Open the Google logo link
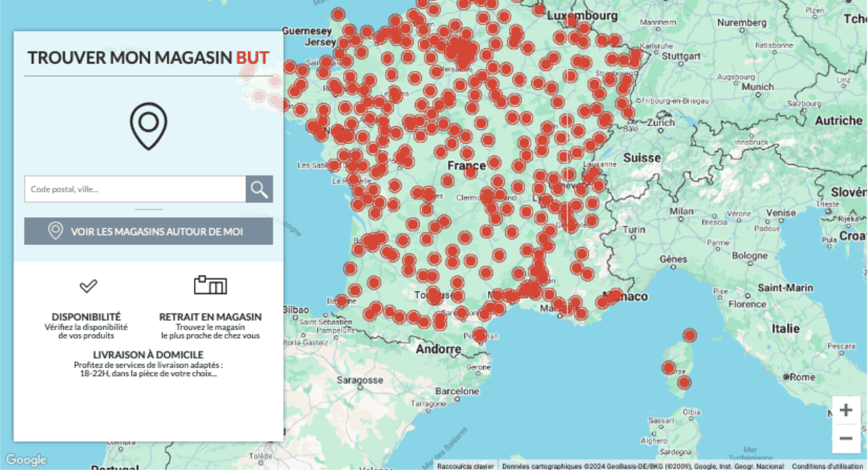The image size is (868, 470). click(x=26, y=460)
